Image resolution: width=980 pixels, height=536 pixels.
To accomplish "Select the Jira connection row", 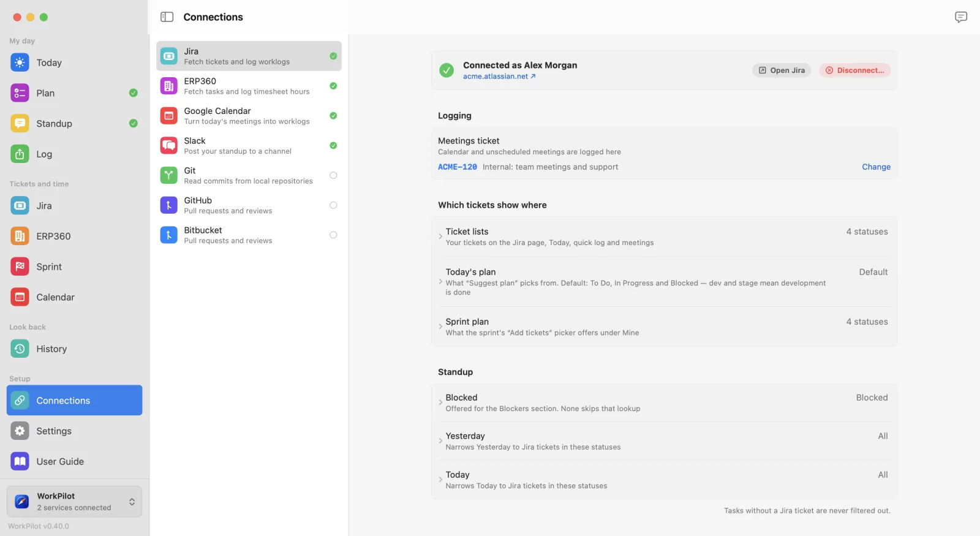I will pyautogui.click(x=249, y=56).
